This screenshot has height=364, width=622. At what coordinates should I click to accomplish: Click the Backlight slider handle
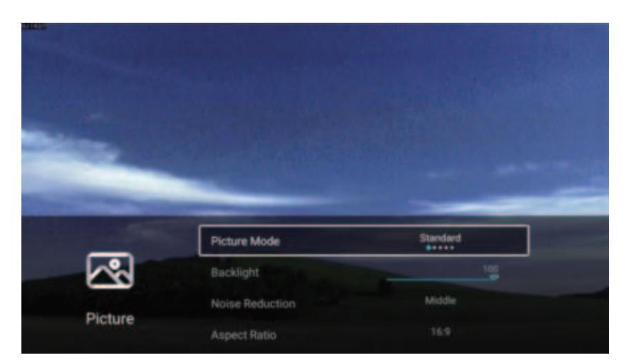click(494, 277)
